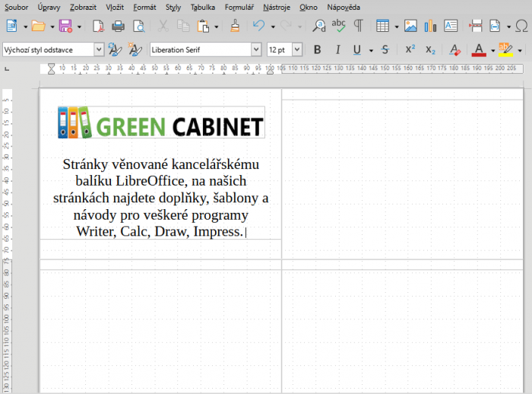This screenshot has height=394, width=532.
Task: Click the New document icon
Action: point(12,26)
